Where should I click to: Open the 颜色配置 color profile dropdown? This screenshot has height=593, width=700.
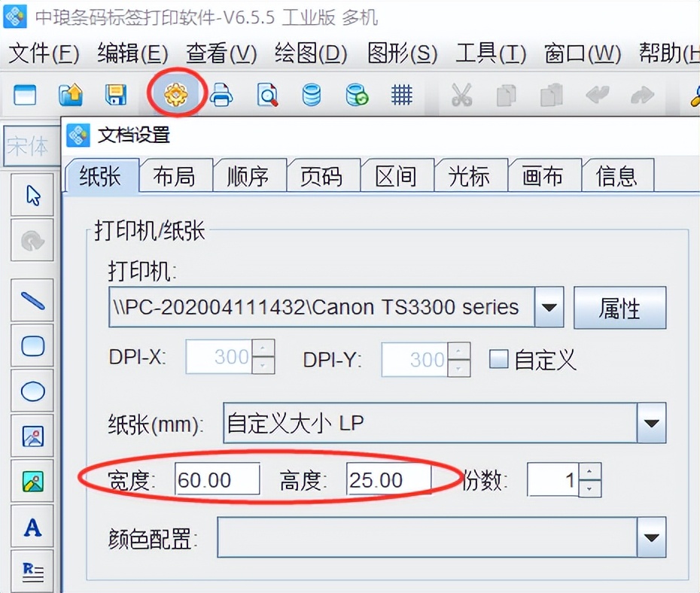click(x=650, y=537)
